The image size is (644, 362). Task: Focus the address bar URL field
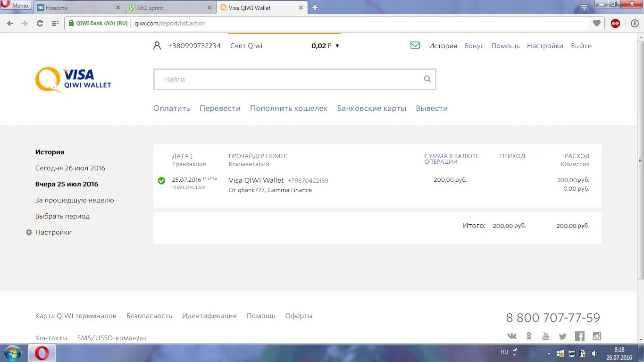(359, 23)
